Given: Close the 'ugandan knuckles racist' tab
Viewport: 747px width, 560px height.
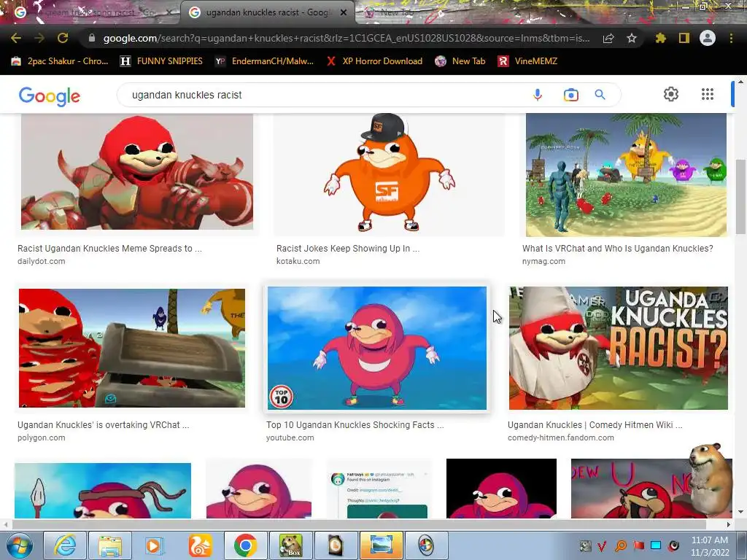Looking at the screenshot, I should tap(344, 12).
